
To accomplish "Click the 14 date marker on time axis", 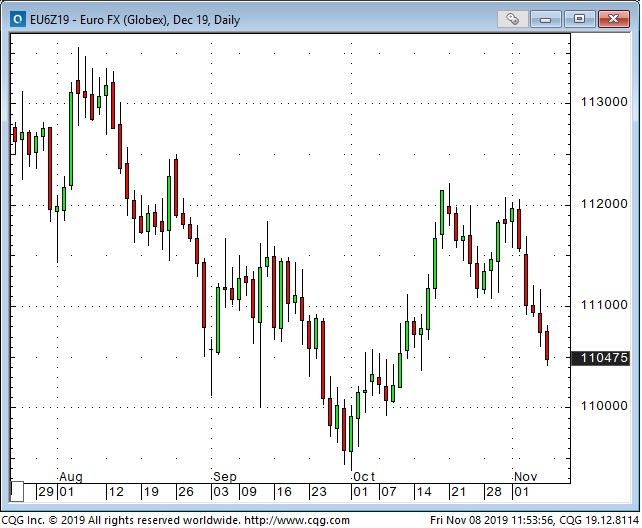I will (x=424, y=492).
